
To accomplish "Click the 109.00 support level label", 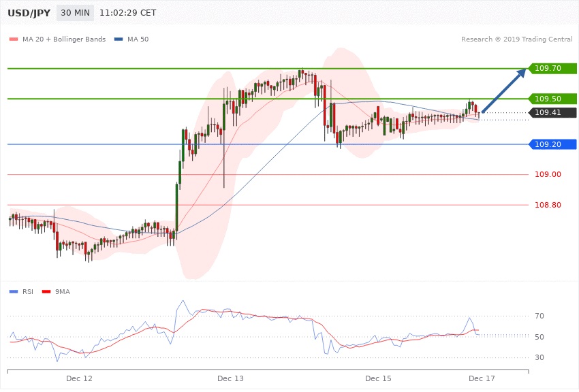I will [x=548, y=175].
